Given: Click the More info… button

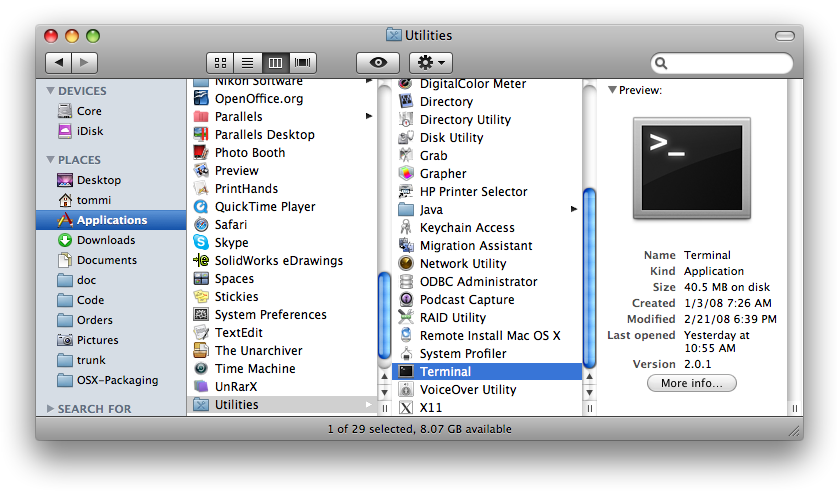Looking at the screenshot, I should click(691, 383).
